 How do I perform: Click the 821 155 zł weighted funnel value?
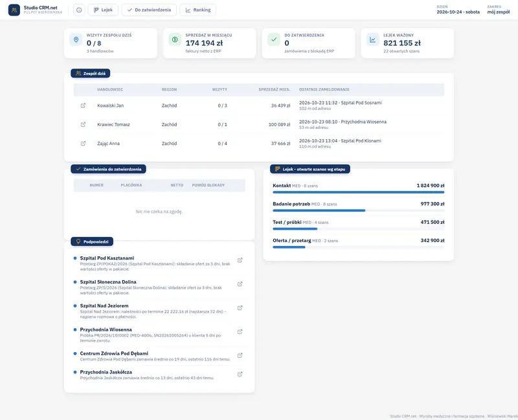[402, 43]
